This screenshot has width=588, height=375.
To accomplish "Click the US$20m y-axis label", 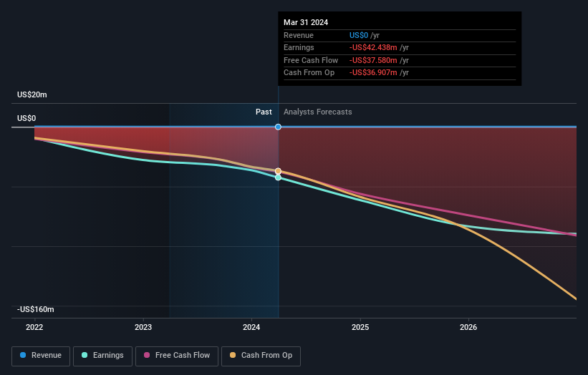I will [32, 94].
